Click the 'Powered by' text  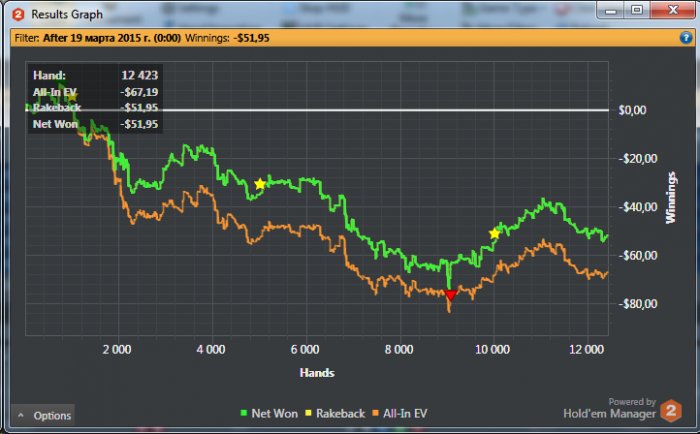click(x=632, y=401)
